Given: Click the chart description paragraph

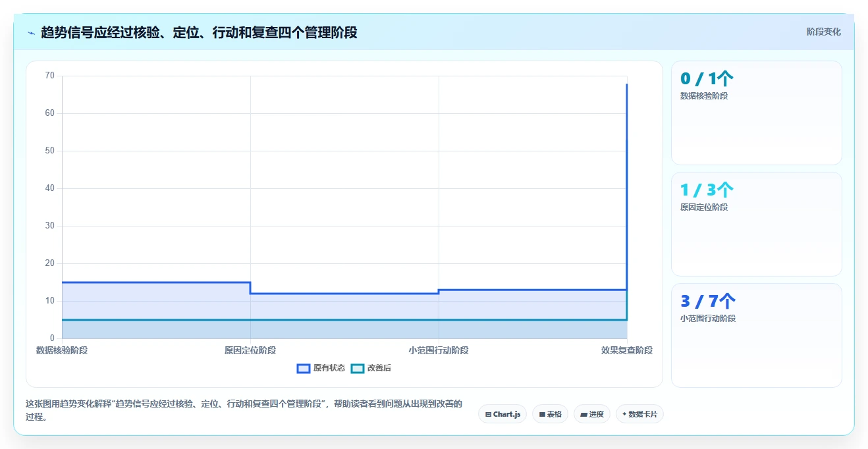Looking at the screenshot, I should tap(244, 410).
